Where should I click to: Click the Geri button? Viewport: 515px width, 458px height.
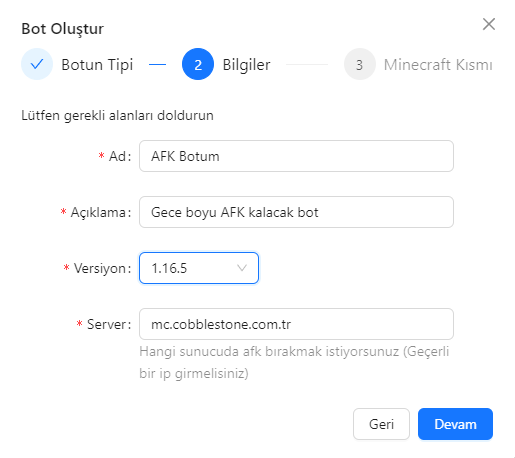point(381,424)
